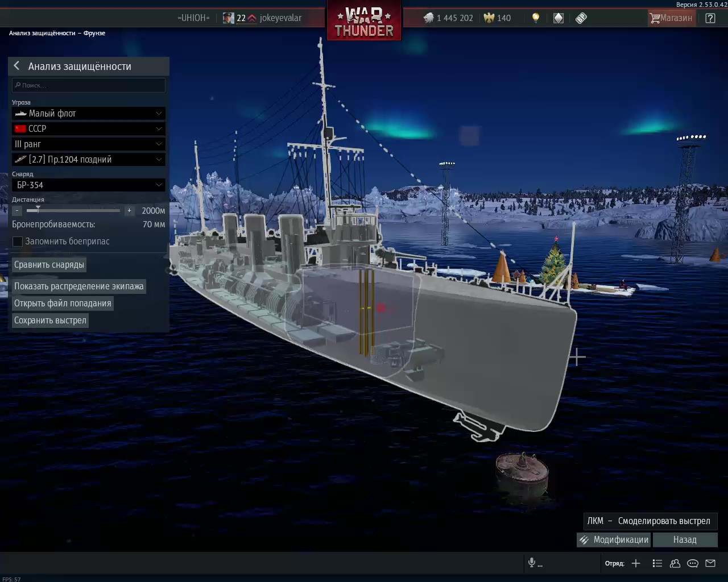This screenshot has width=728, height=582.
Task: Open the СССР country dropdown
Action: click(89, 129)
